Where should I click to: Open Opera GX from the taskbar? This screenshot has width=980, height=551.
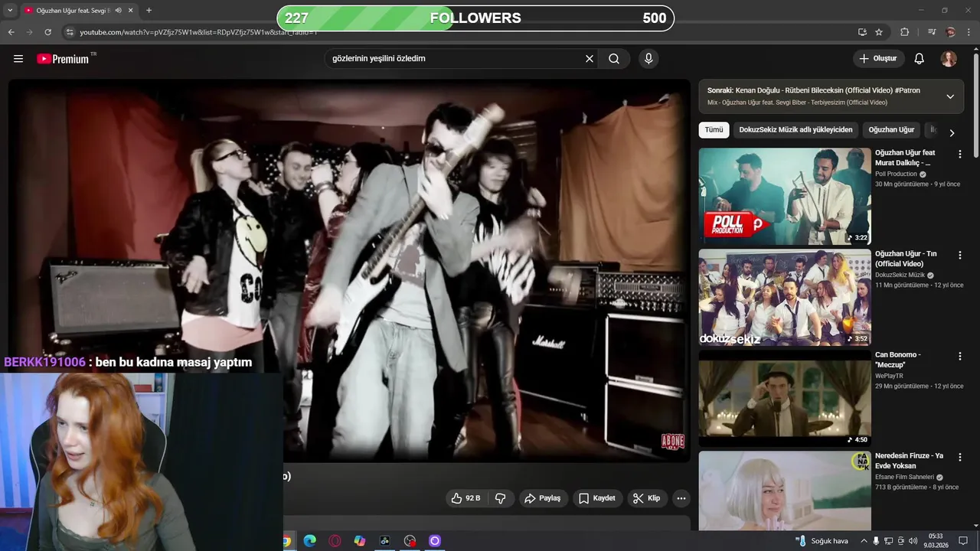pos(335,541)
